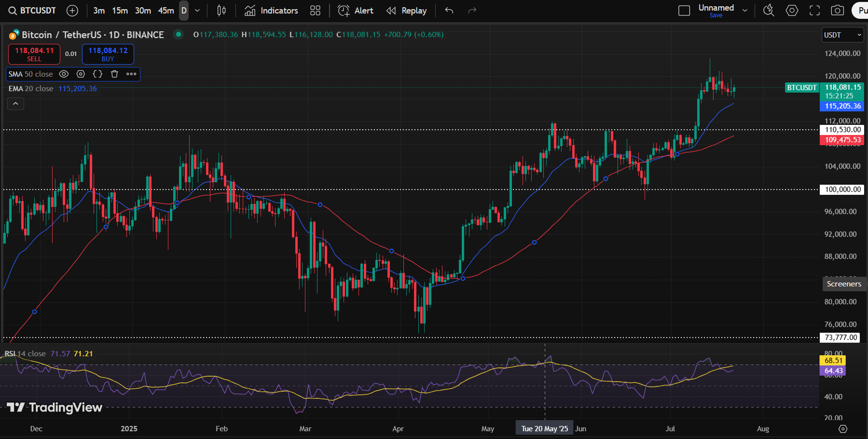
Task: Select the 30m timeframe
Action: click(143, 10)
